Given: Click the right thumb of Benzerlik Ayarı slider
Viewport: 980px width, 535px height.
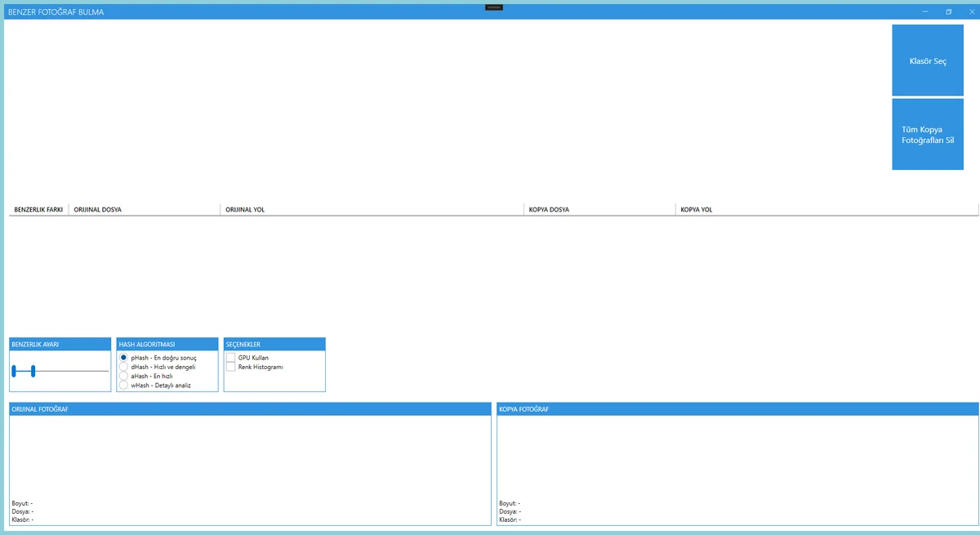Looking at the screenshot, I should coord(33,371).
